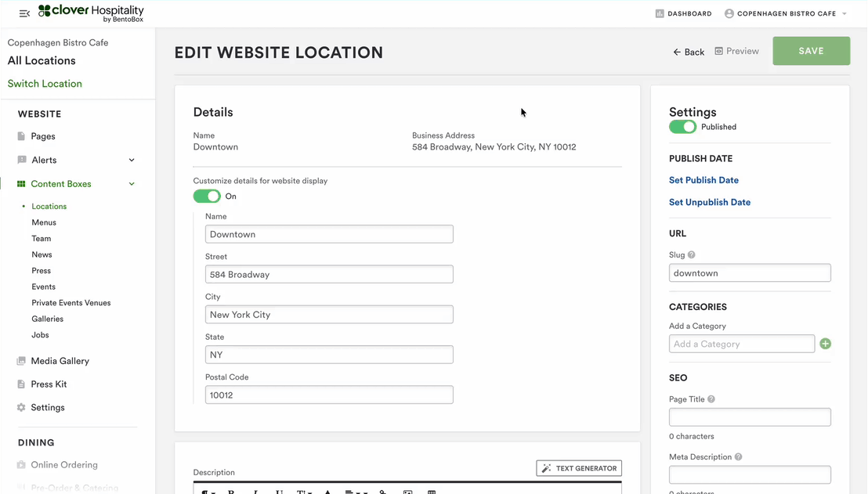Screen dimensions: 868x494
Task: Open the Copenhagen Bistro Cafe account dropdown
Action: (x=786, y=13)
